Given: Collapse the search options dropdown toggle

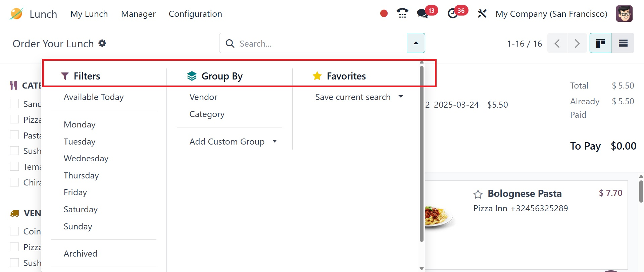Looking at the screenshot, I should coord(416,43).
